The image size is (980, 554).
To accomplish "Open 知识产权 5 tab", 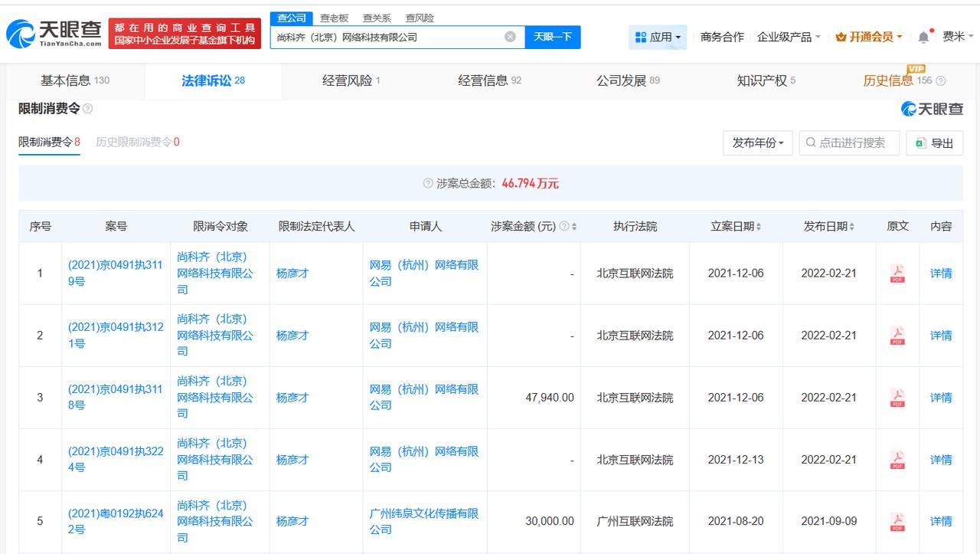I will [x=766, y=80].
